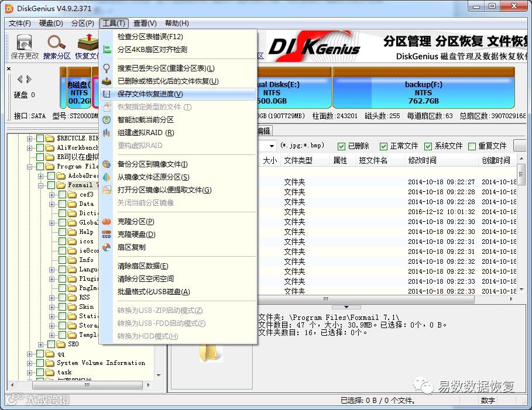Image resolution: width=532 pixels, height=410 pixels.
Task: Check the box beside the Skin folder
Action: pyautogui.click(x=63, y=307)
